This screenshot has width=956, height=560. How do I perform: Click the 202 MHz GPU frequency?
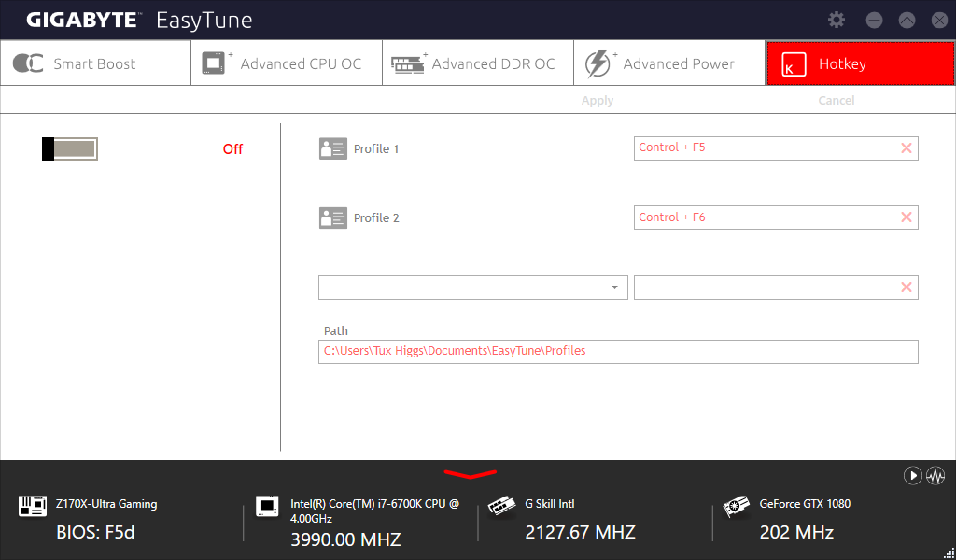(796, 533)
